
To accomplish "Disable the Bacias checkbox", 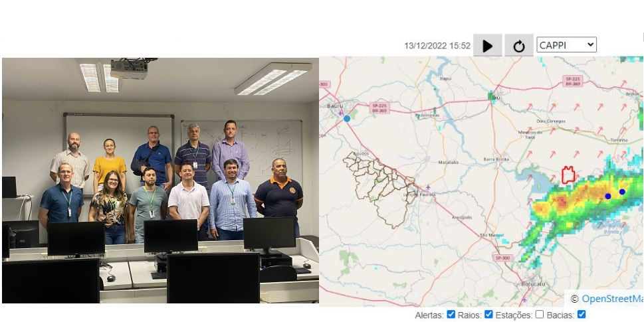I will (581, 314).
